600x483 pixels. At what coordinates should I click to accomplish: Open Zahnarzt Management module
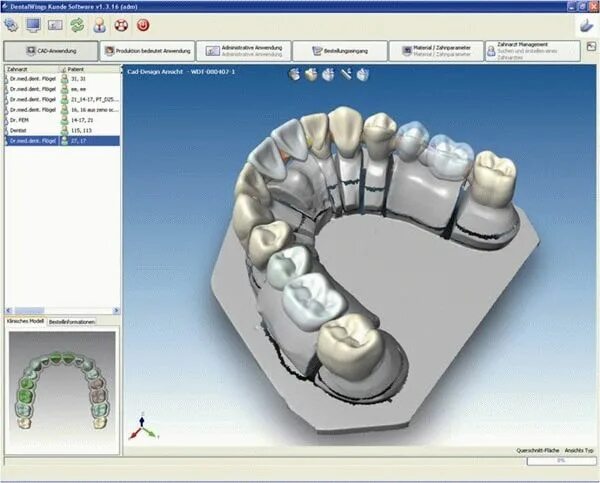[x=533, y=51]
